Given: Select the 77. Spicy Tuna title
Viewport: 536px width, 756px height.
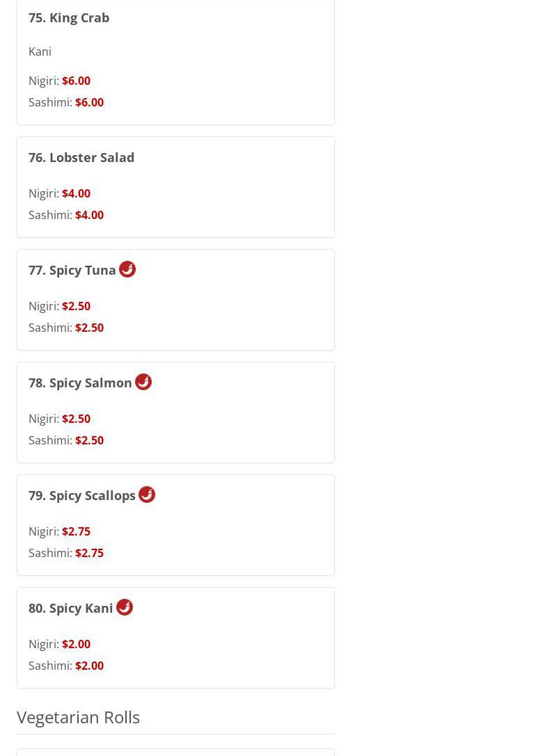Looking at the screenshot, I should pyautogui.click(x=72, y=270).
